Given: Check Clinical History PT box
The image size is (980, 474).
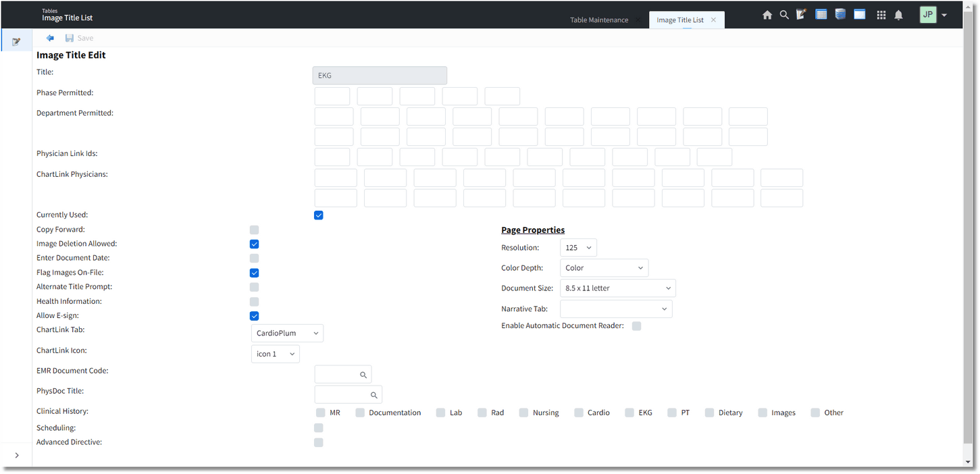Looking at the screenshot, I should click(x=672, y=413).
